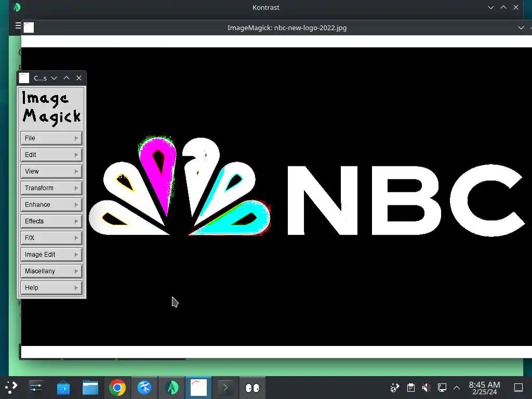532x399 pixels.
Task: Launch Google Chrome from taskbar
Action: click(117, 388)
